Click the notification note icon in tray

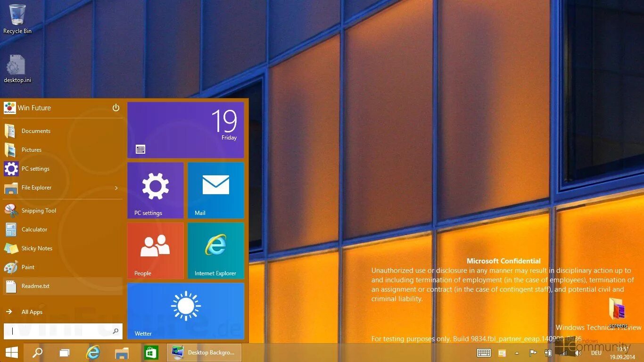(502, 353)
